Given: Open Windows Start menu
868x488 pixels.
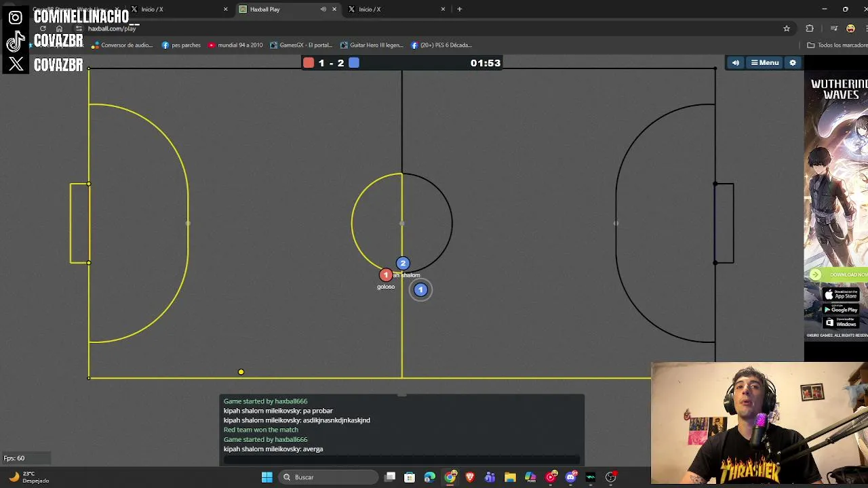Looking at the screenshot, I should (267, 477).
